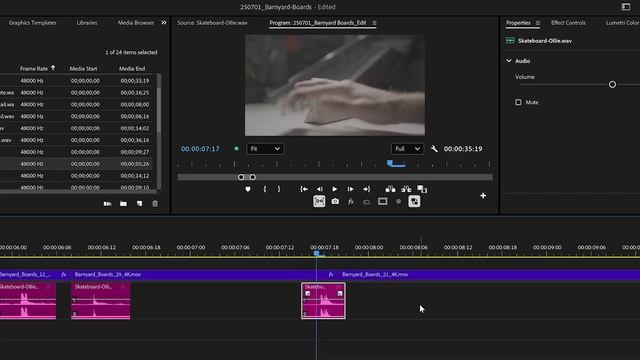Click New Item icon in Project panel

(x=139, y=204)
